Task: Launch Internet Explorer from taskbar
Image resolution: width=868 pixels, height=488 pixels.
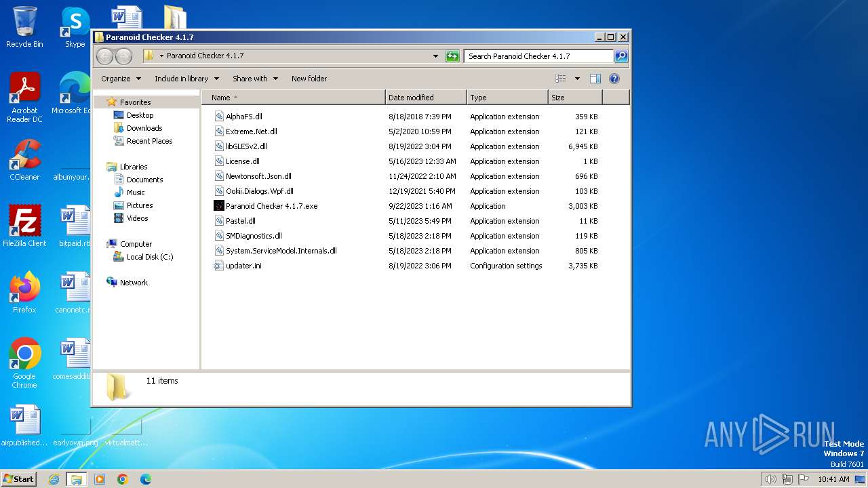Action: (54, 479)
